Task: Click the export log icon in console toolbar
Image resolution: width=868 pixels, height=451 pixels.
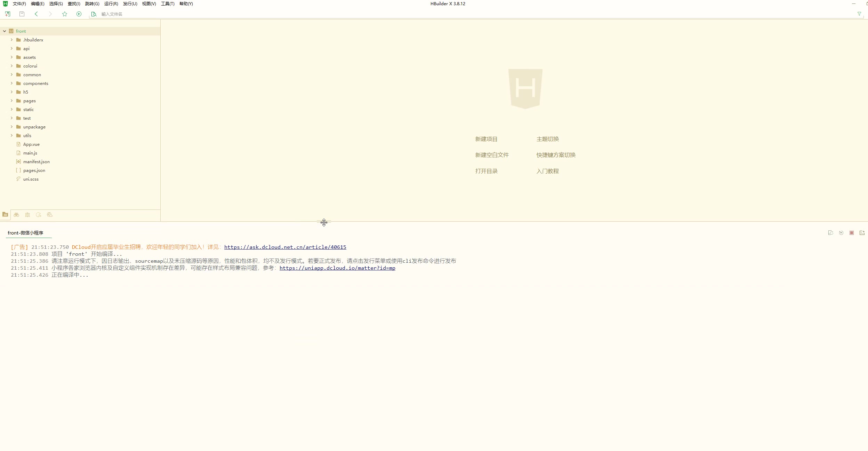Action: (x=831, y=233)
